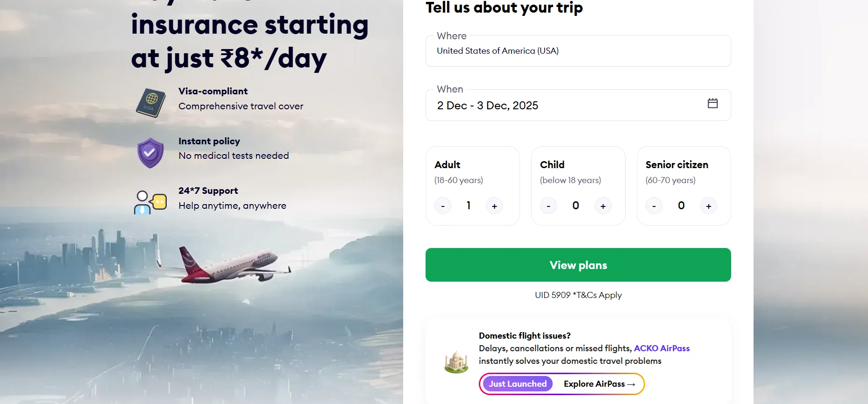Increase Adult traveller count with plus icon
This screenshot has width=868, height=404.
tap(494, 206)
